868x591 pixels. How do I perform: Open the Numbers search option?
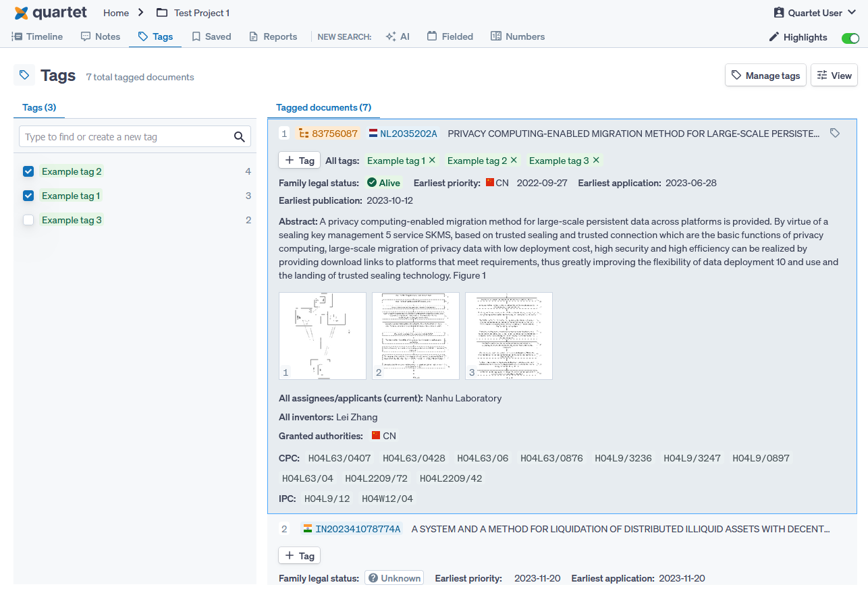click(518, 36)
